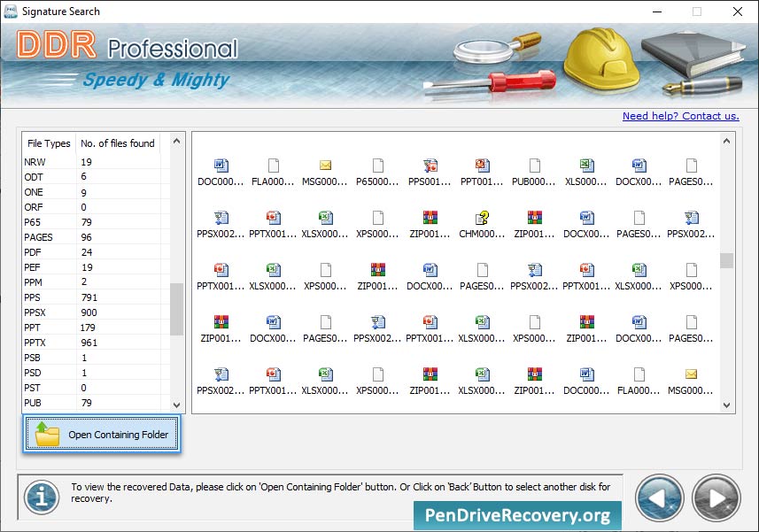
Task: Click Open Containing Folder button
Action: (x=102, y=434)
